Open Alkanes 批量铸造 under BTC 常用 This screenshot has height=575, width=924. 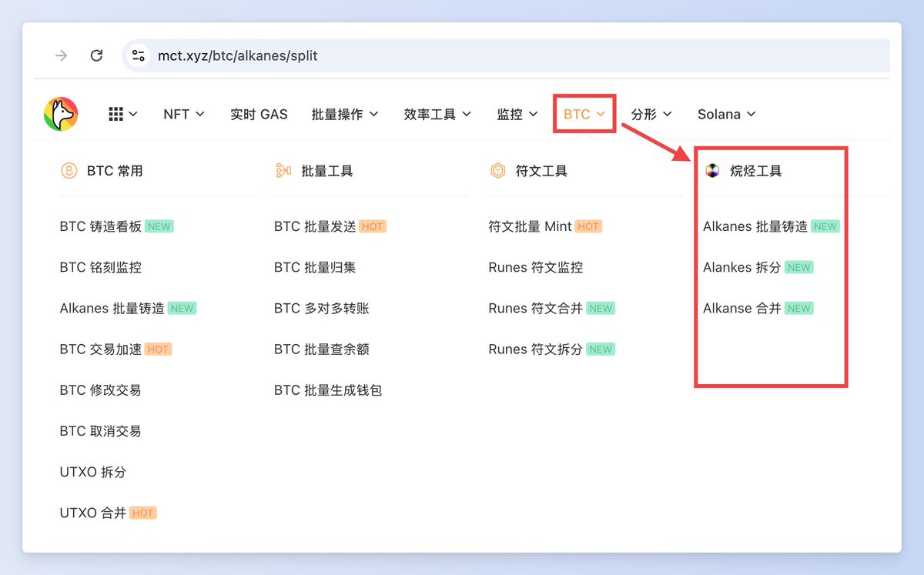coord(112,308)
